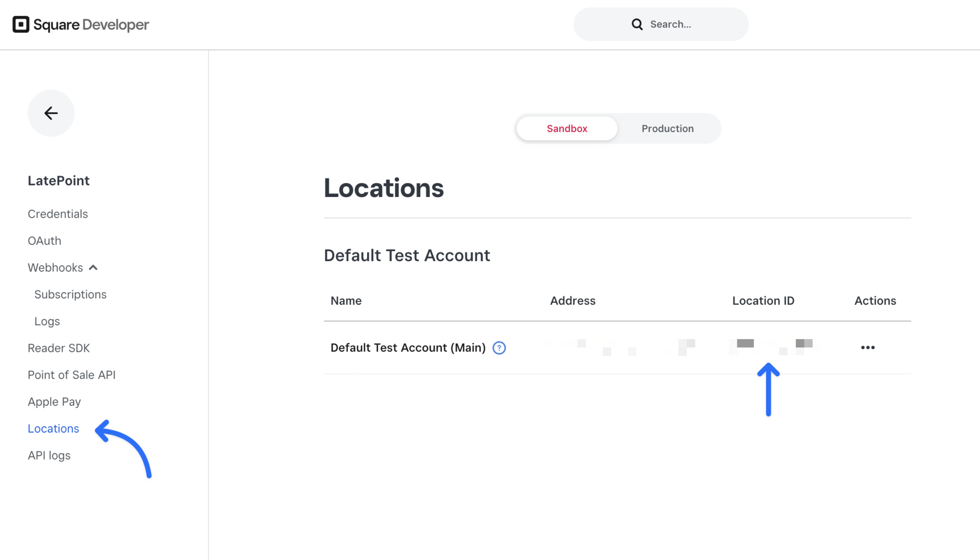This screenshot has height=560, width=980.
Task: Select Reader SDK in sidebar
Action: (59, 348)
